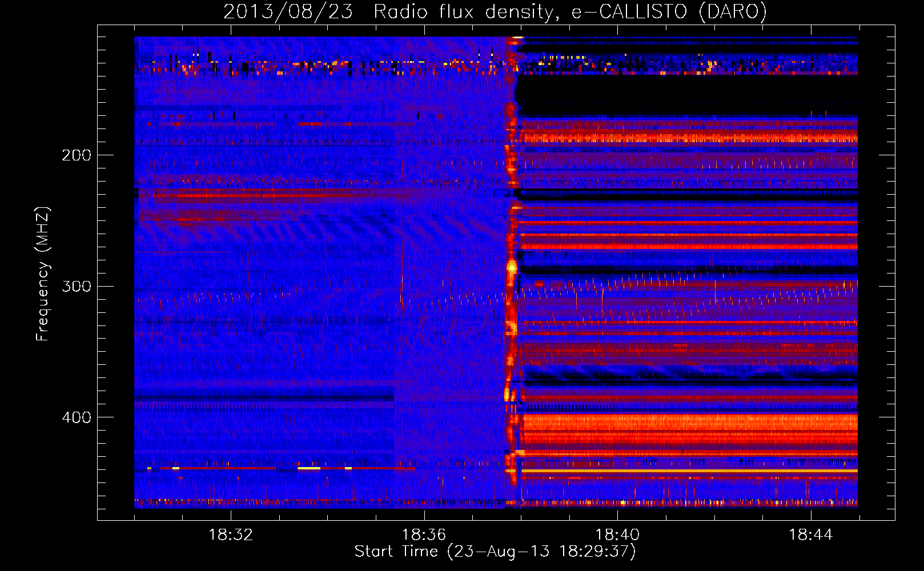Click the 400 frequency tick label
This screenshot has width=924, height=571.
click(77, 417)
